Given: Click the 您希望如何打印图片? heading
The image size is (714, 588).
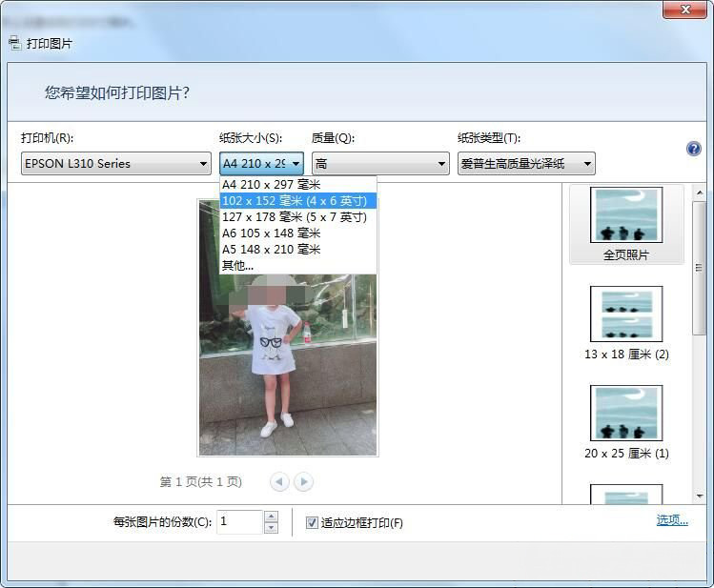Looking at the screenshot, I should click(117, 92).
